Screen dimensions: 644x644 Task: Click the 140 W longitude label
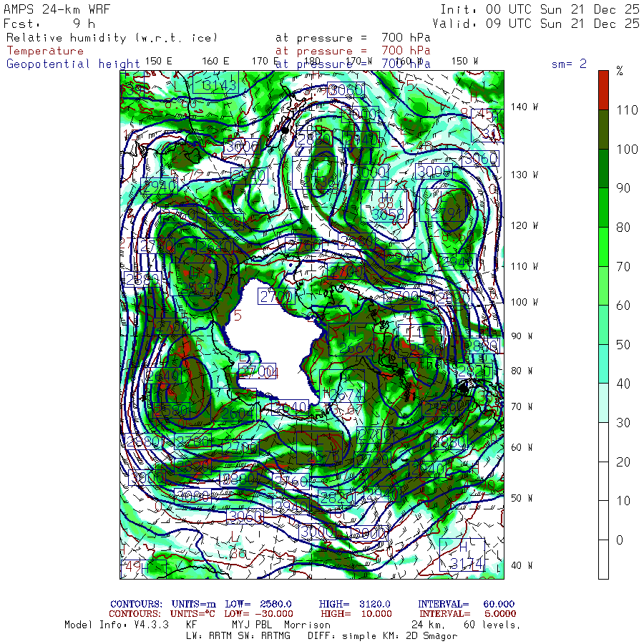(x=525, y=107)
